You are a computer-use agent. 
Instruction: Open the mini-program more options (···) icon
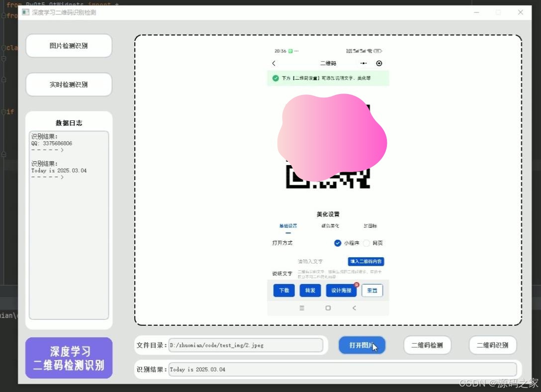(x=363, y=63)
